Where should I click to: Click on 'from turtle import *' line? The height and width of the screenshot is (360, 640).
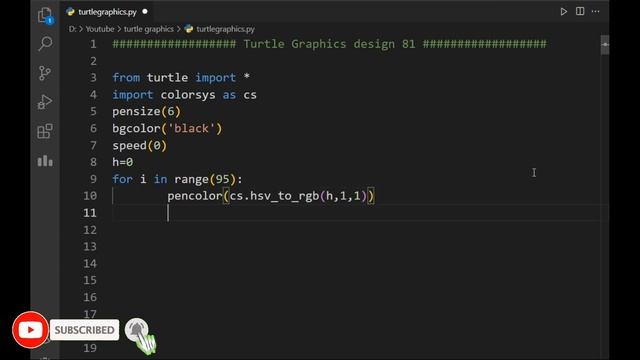click(x=181, y=78)
